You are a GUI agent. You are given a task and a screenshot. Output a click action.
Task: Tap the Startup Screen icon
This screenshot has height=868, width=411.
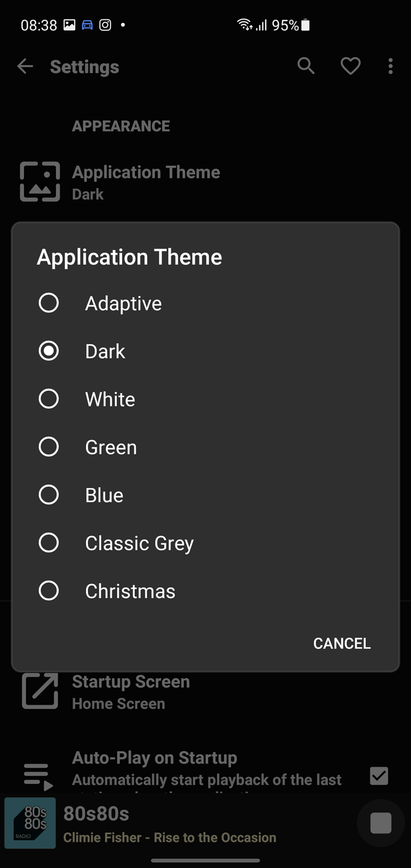pos(40,691)
